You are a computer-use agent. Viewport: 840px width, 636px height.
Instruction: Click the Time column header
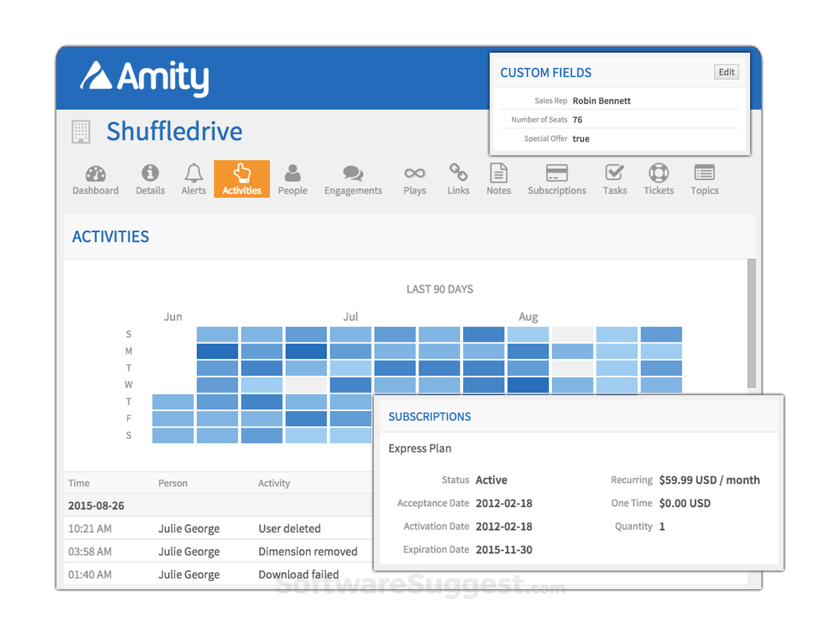79,483
